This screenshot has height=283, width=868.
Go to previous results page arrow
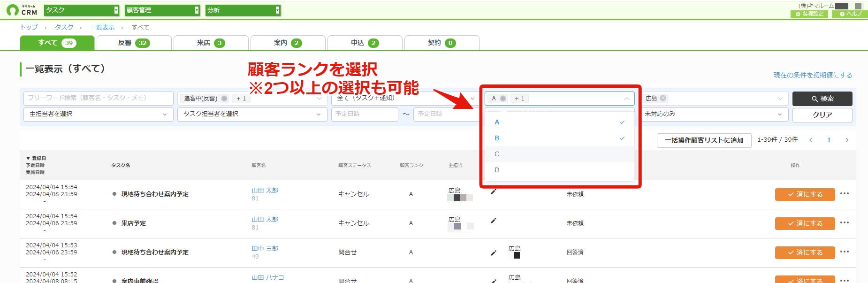(x=811, y=140)
